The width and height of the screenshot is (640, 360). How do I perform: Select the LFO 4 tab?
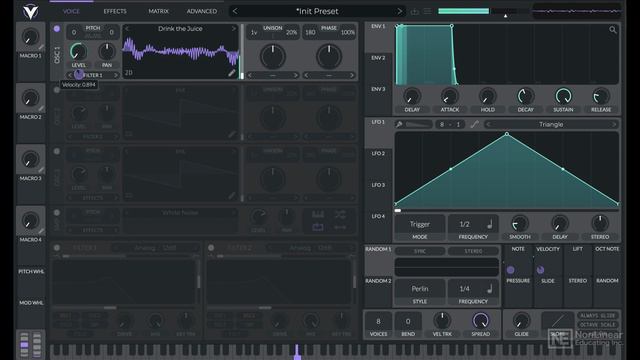click(378, 216)
